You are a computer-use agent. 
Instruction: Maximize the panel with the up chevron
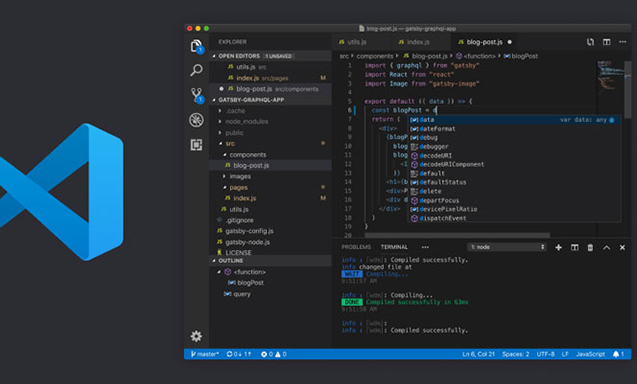607,247
